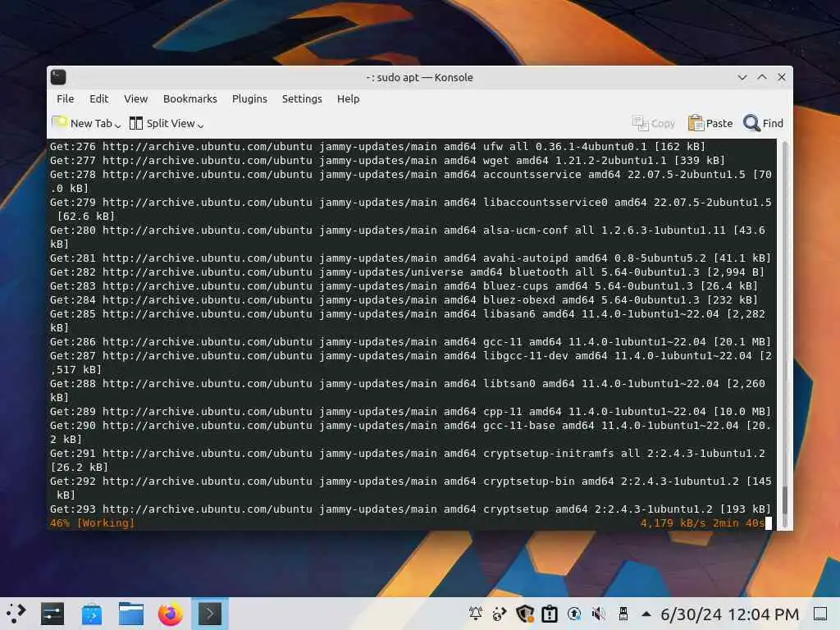Expand the New Tab dropdown arrow
Viewport: 840px width, 630px height.
coord(118,125)
